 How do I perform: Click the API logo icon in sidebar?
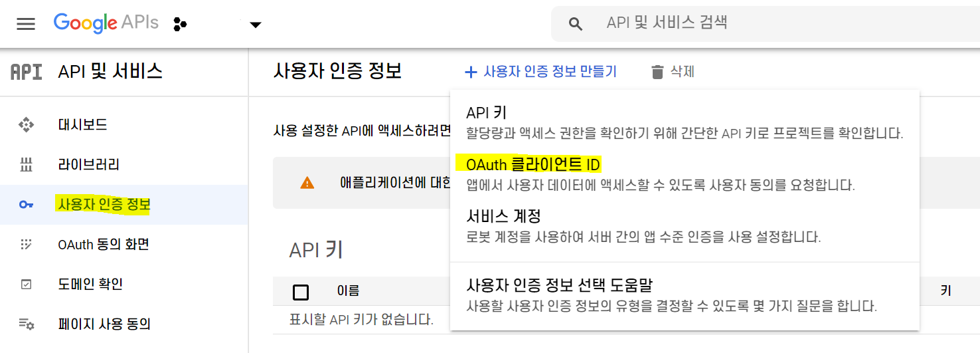(27, 71)
